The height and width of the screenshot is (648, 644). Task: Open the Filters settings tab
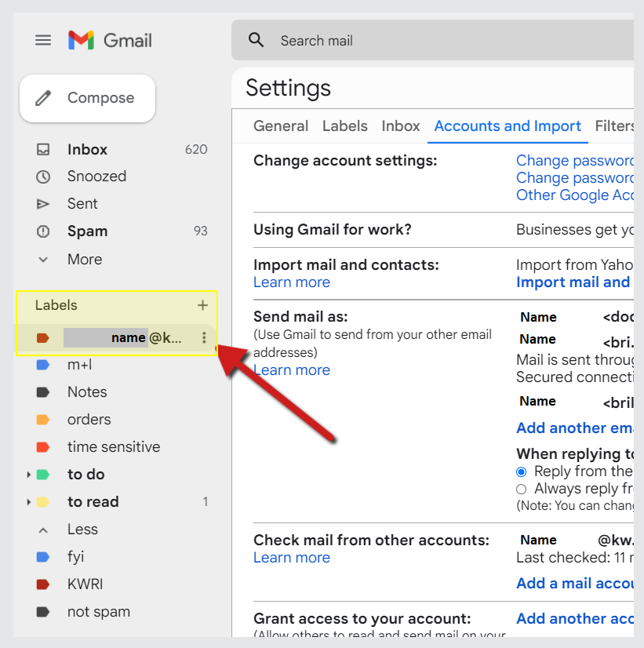(x=614, y=126)
